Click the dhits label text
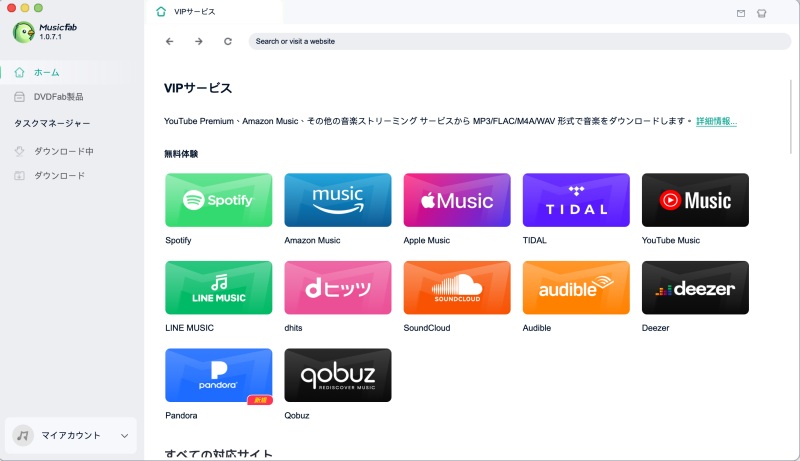Image resolution: width=800 pixels, height=461 pixels. [293, 328]
